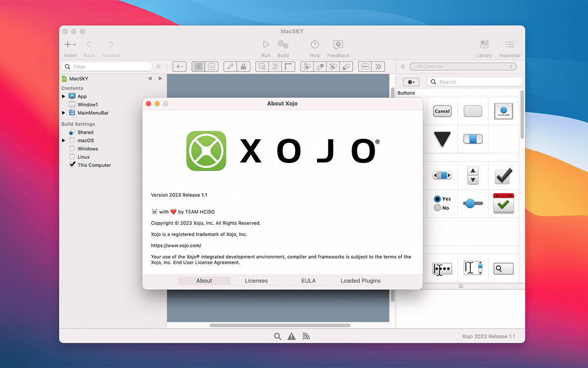The image size is (588, 368).
Task: Close the About Xojo window
Action: pyautogui.click(x=148, y=104)
